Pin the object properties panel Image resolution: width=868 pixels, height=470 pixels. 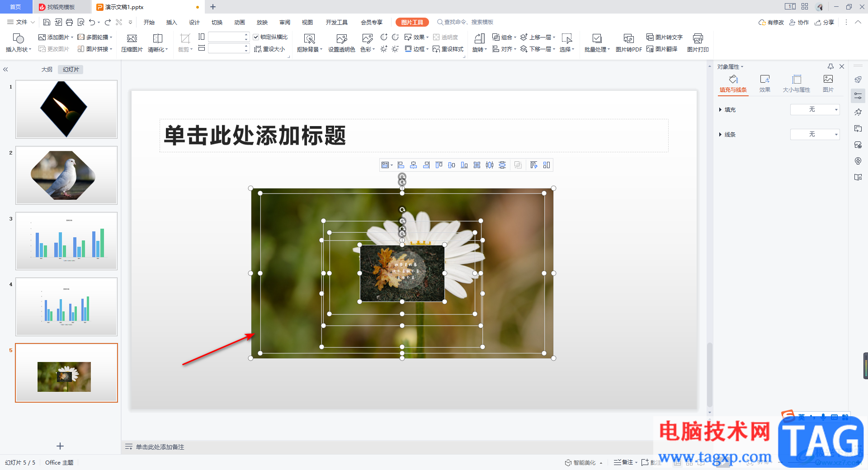click(x=830, y=66)
